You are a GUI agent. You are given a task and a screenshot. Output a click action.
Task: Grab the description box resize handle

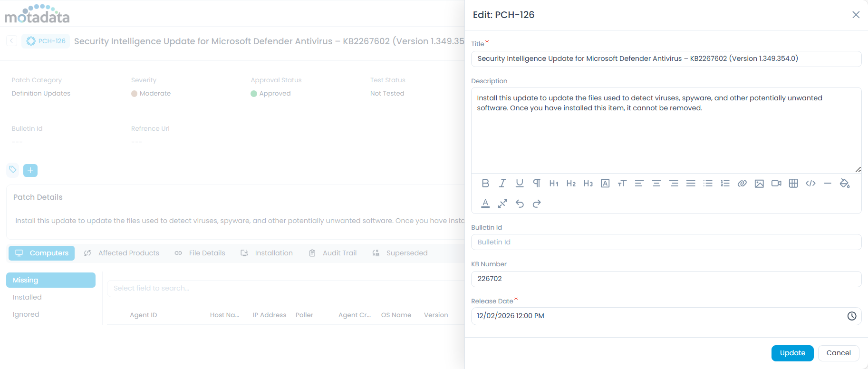coord(858,170)
